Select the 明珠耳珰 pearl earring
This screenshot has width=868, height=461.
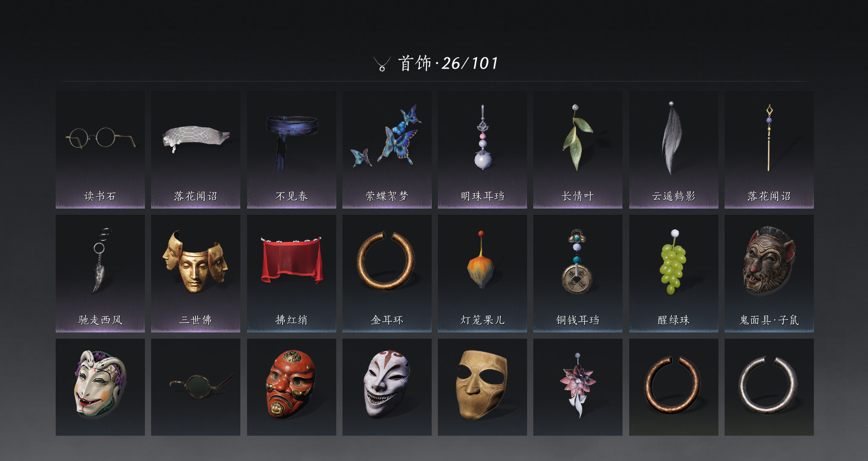coord(482,150)
